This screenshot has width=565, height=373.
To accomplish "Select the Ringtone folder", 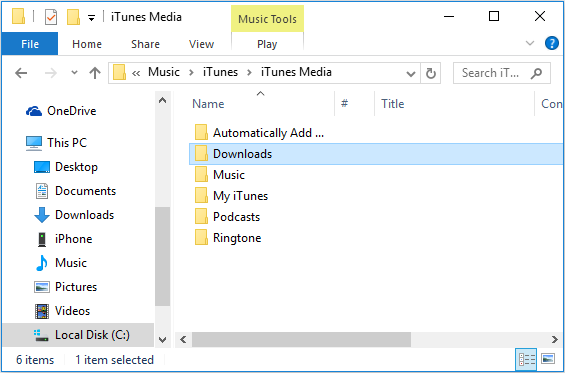I will tap(228, 238).
